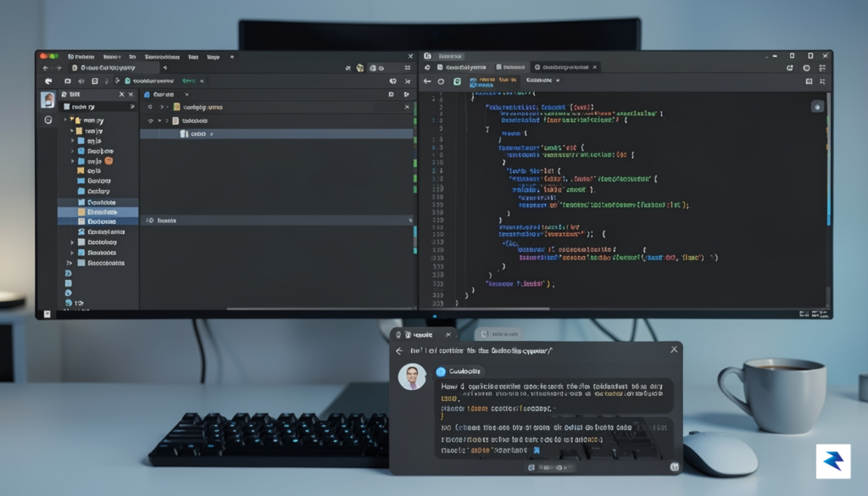The image size is (868, 496).
Task: Select the highlighted yellow folder row in tree
Action: point(98,212)
